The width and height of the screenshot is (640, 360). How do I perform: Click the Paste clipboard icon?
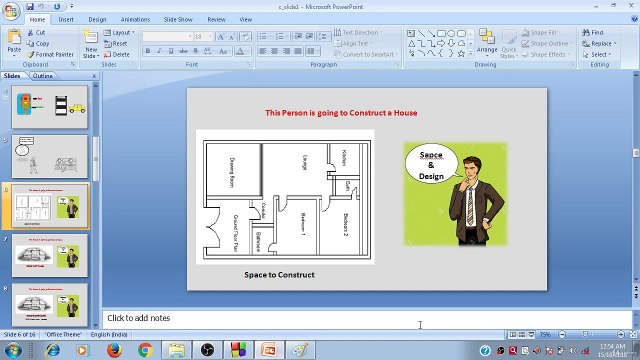click(x=14, y=38)
